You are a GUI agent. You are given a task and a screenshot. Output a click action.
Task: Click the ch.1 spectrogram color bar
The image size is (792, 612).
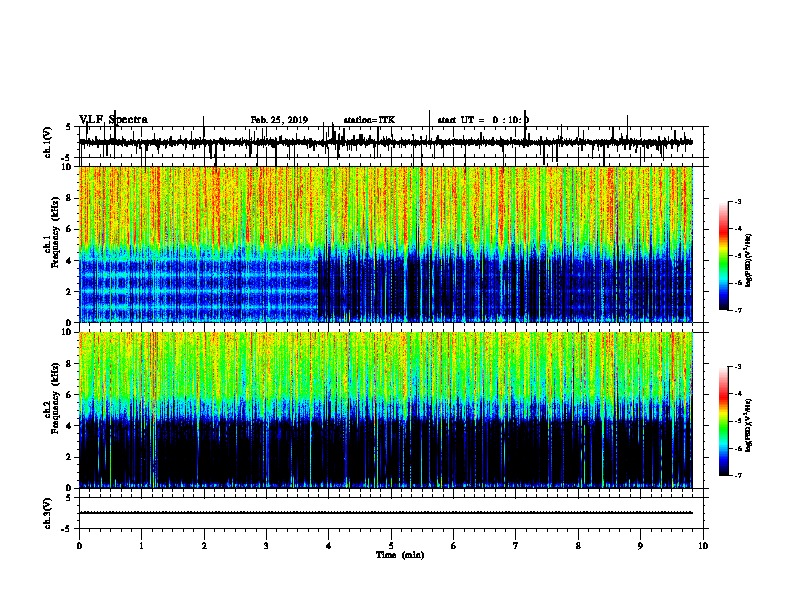coord(723,255)
